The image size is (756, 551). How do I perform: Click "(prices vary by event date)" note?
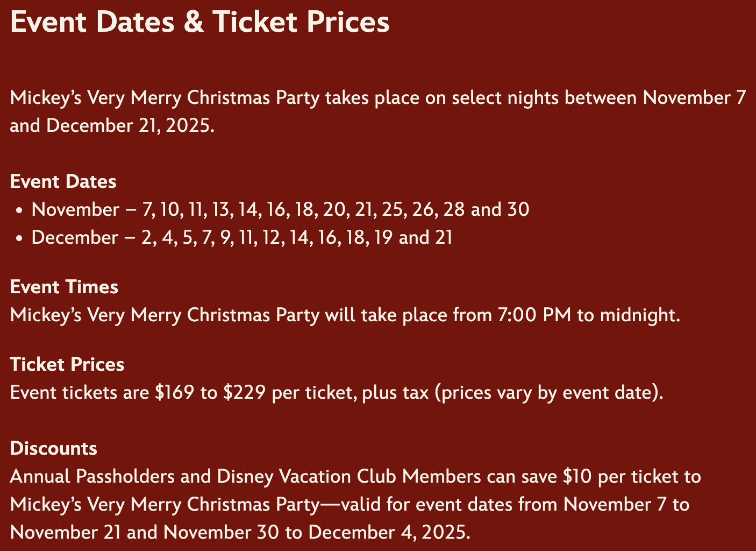tap(548, 392)
